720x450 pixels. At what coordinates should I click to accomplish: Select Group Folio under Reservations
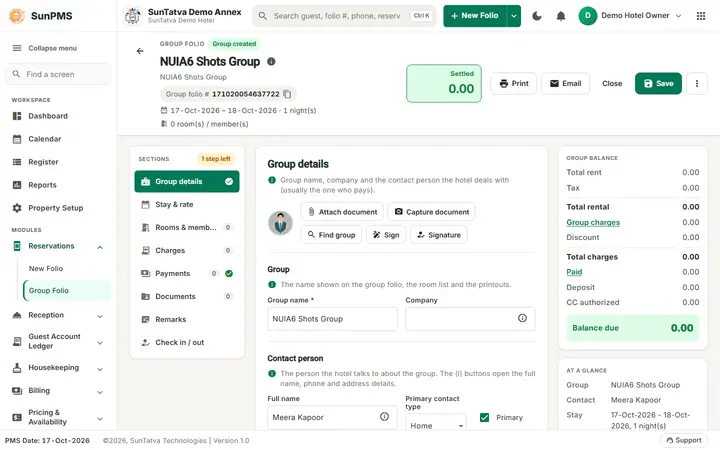pos(67,291)
